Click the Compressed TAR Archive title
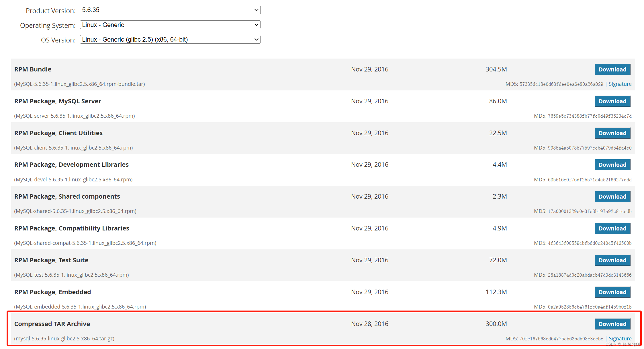 (x=52, y=324)
